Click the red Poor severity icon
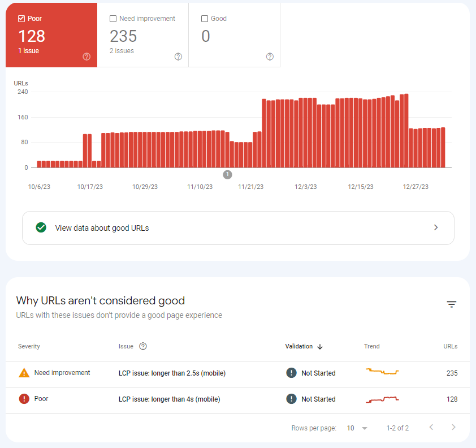Image resolution: width=476 pixels, height=448 pixels. pos(24,398)
